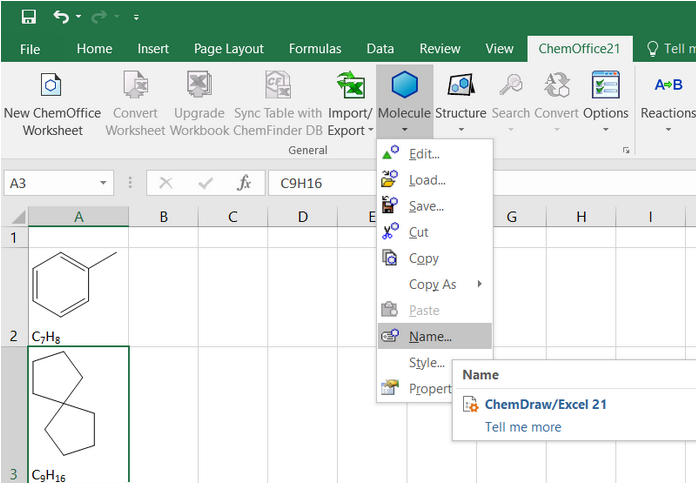The width and height of the screenshot is (696, 483).
Task: Click Name... in the Molecule menu
Action: tap(435, 337)
